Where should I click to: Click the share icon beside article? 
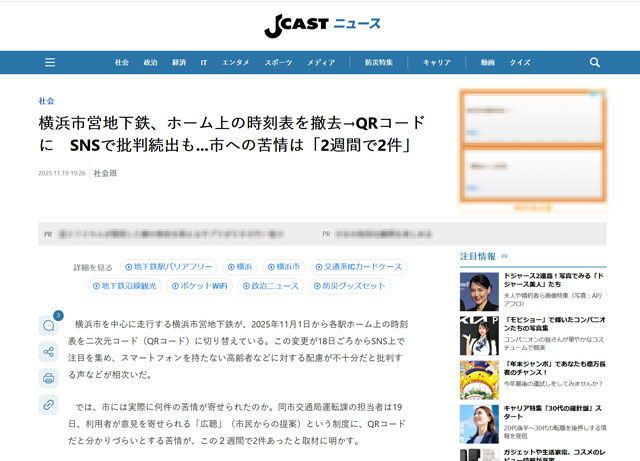point(49,352)
